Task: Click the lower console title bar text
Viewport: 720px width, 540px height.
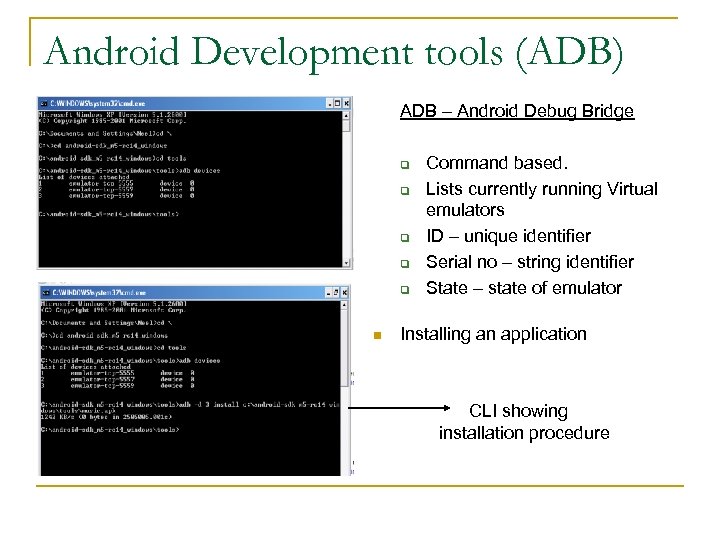Action: click(x=99, y=292)
